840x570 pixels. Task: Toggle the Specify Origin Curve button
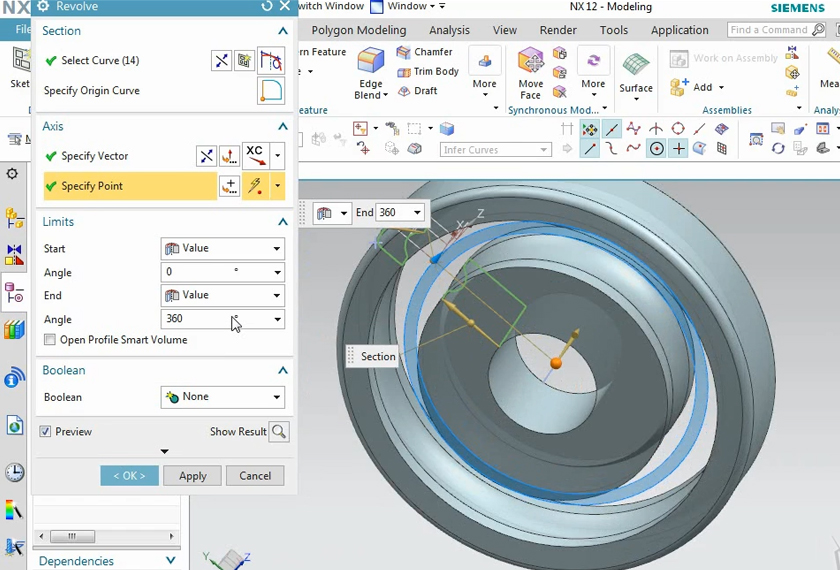[271, 91]
